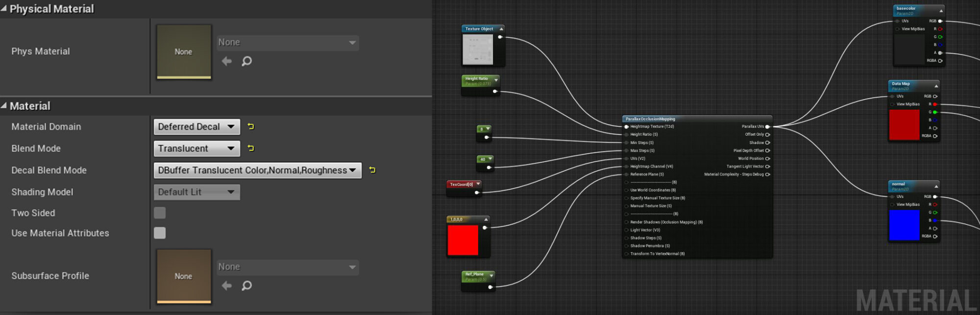Click the 1,0,0,0 node collapse arrow
The width and height of the screenshot is (980, 315).
pos(486,219)
